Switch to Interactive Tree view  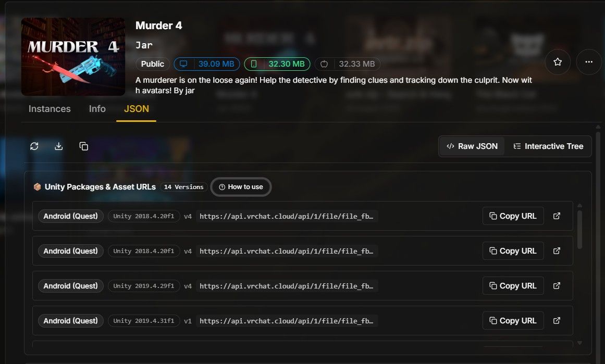coord(548,146)
